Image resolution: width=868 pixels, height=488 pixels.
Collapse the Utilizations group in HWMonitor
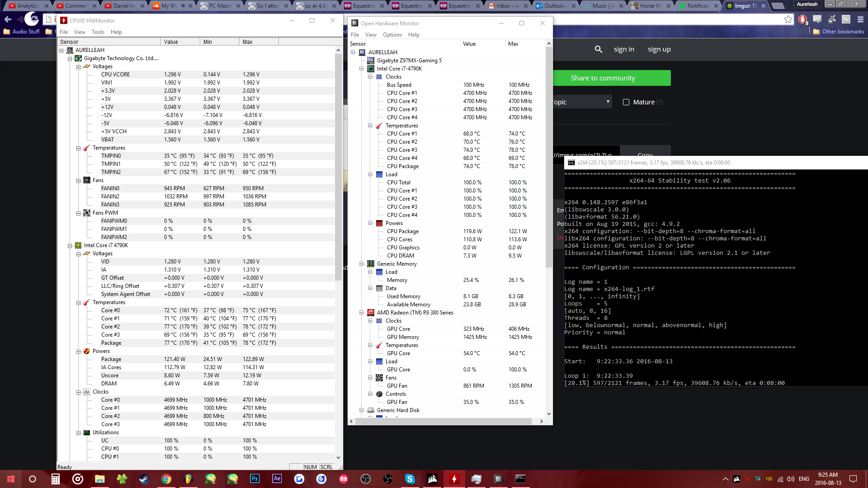[79, 432]
